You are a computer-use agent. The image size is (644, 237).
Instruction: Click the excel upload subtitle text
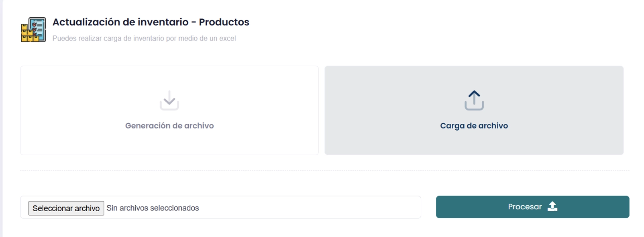coord(144,38)
